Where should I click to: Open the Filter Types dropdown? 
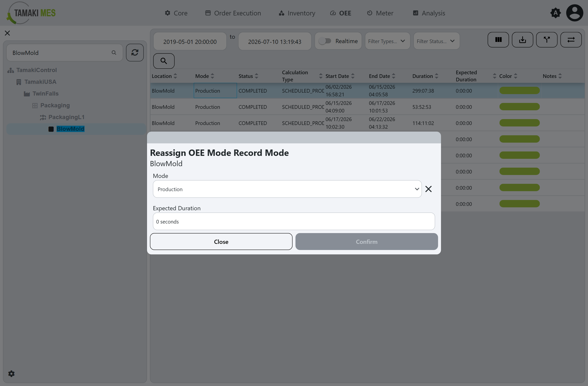point(387,41)
